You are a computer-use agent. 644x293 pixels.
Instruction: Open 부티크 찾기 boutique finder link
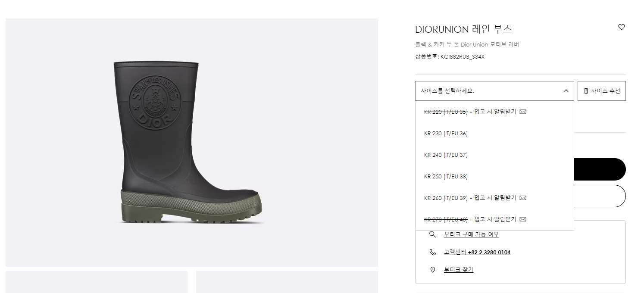(x=459, y=270)
